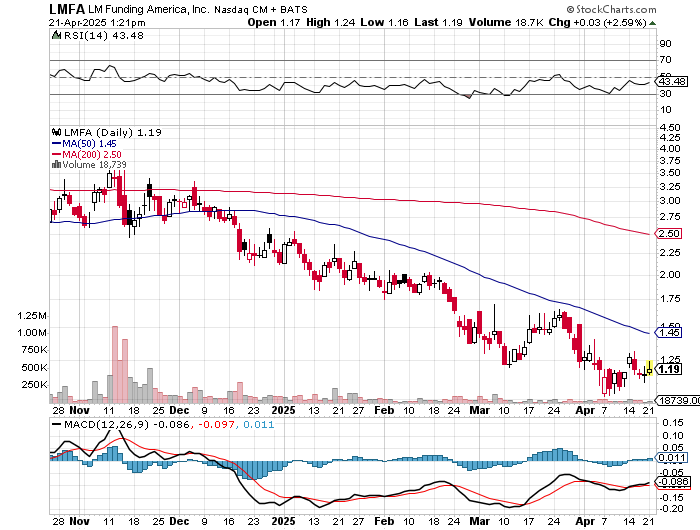Image resolution: width=700 pixels, height=530 pixels.
Task: Click the red line marker before MA(200)
Action: click(x=56, y=154)
